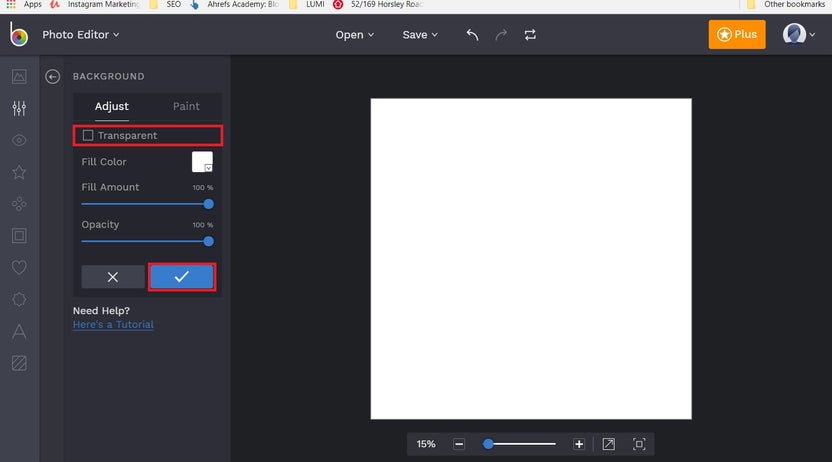The image size is (832, 462).
Task: Click the Opacity slider handle
Action: [208, 241]
